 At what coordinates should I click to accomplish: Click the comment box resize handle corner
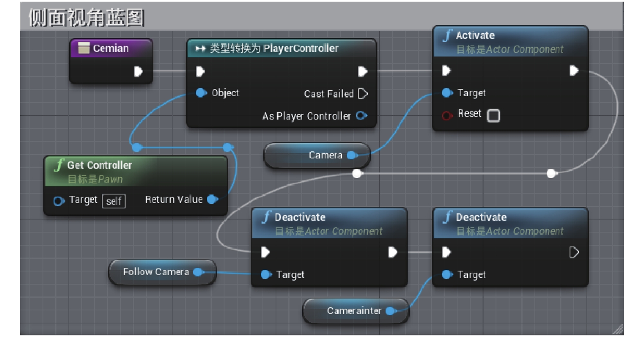coord(618,329)
